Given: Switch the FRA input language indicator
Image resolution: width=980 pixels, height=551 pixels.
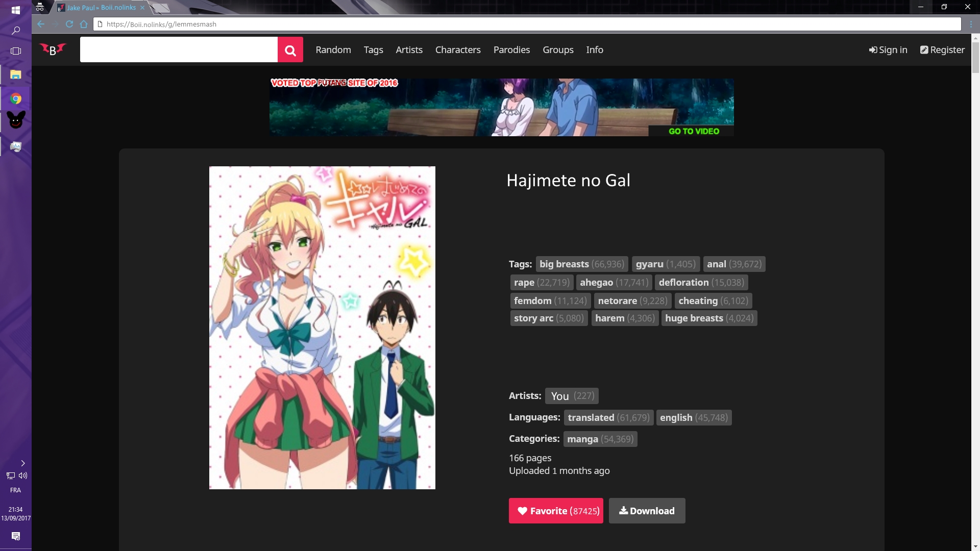Looking at the screenshot, I should click(x=16, y=490).
